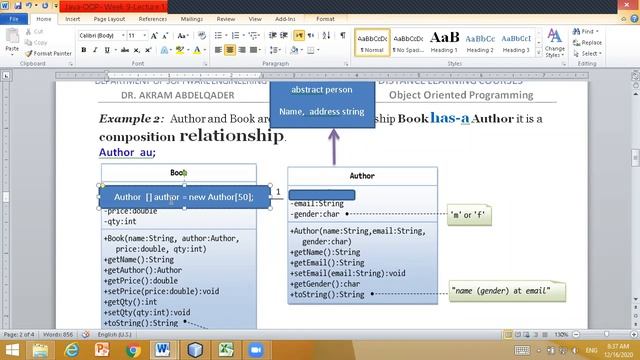Open the font name dropdown
The width and height of the screenshot is (640, 360).
point(123,36)
